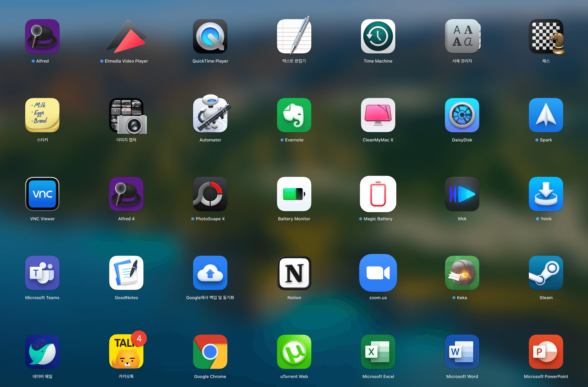
Task: Launch Microsoft Excel
Action: (x=378, y=352)
